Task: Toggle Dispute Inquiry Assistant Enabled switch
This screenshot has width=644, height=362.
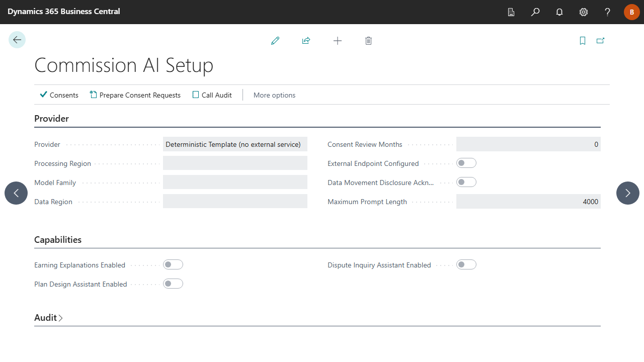Action: click(x=466, y=264)
